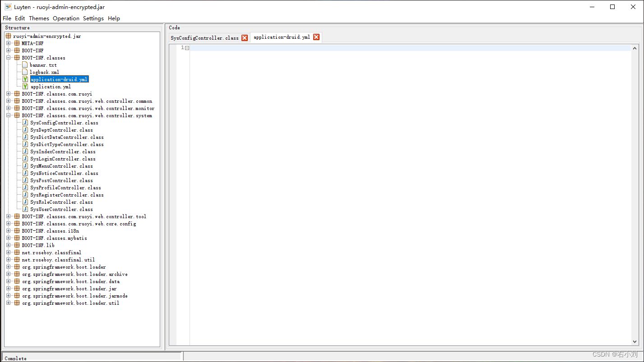644x362 pixels.
Task: Click the SysLoginController.class Java icon
Action: (25, 159)
